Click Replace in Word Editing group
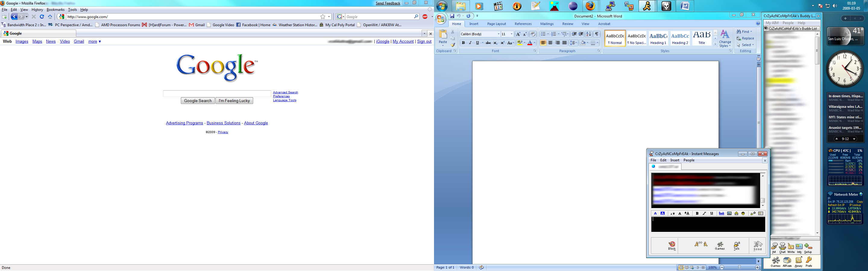This screenshot has width=868, height=271. tap(745, 38)
